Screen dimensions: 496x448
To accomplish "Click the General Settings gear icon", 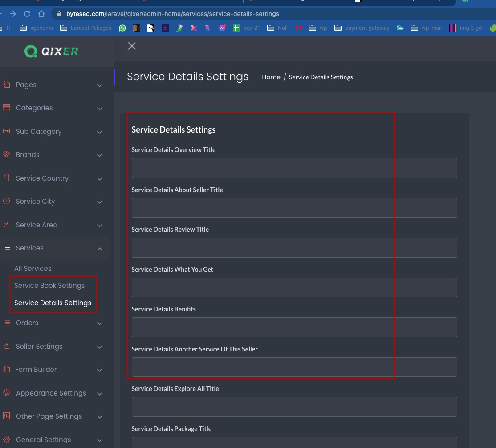I will coord(7,440).
